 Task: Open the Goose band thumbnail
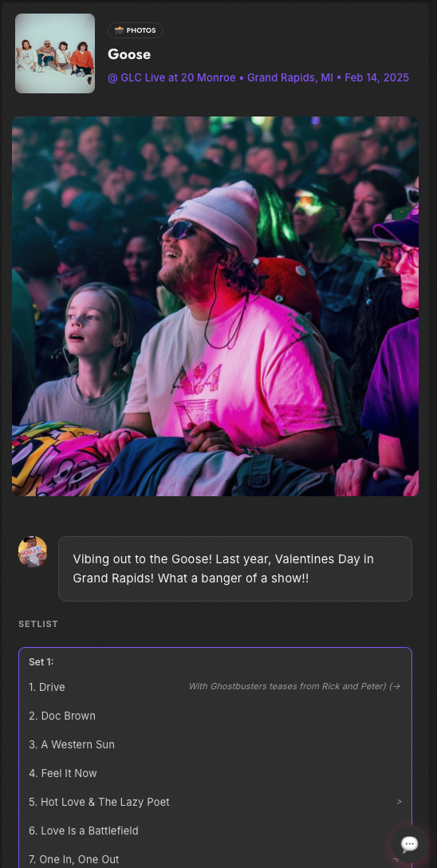click(x=55, y=53)
